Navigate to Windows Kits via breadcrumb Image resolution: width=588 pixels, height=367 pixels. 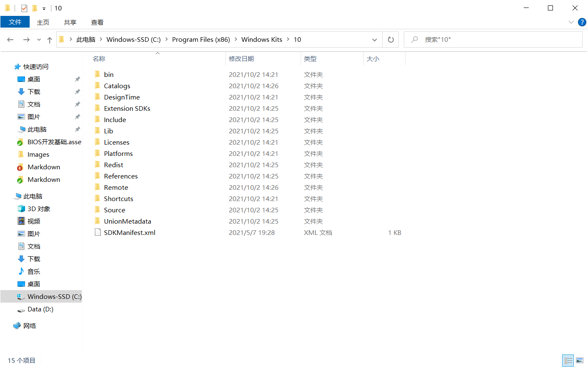click(x=262, y=39)
